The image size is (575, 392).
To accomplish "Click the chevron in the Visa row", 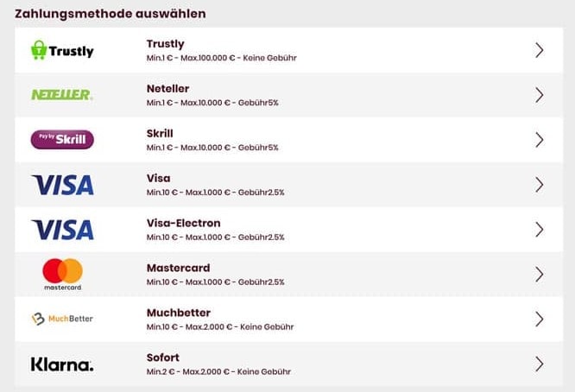I will click(x=539, y=185).
